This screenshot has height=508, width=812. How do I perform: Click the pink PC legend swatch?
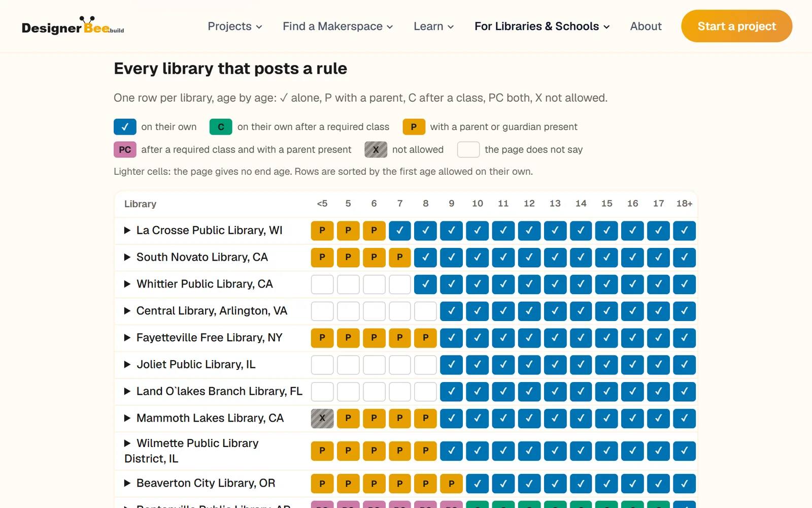tap(125, 150)
